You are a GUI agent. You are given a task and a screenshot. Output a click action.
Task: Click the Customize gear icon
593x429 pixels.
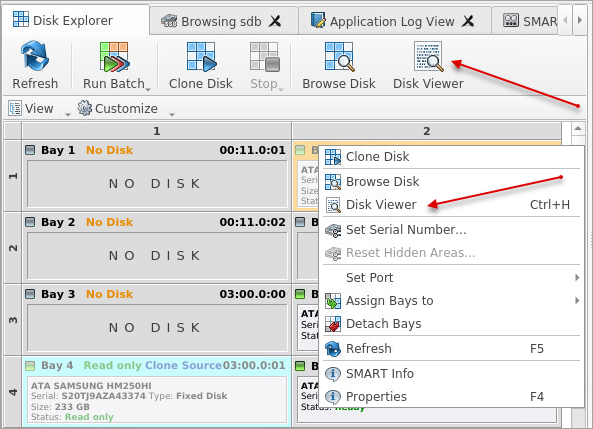point(85,108)
